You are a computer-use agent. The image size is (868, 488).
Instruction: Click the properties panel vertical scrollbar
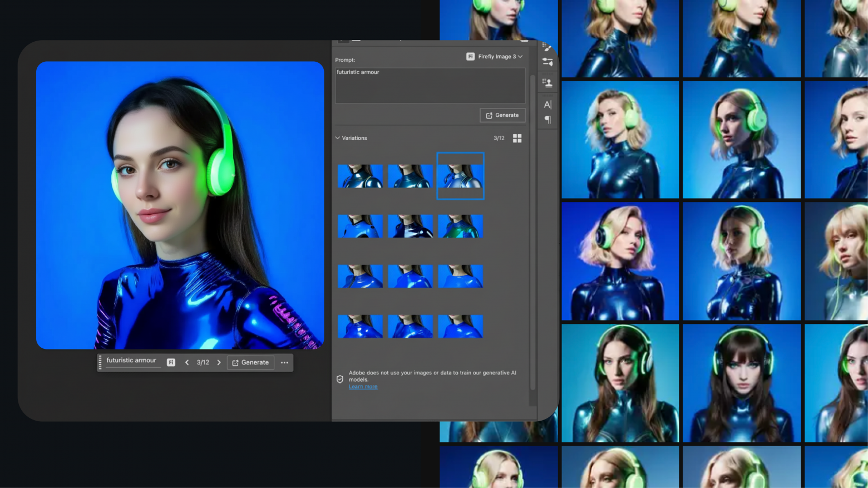[532, 223]
